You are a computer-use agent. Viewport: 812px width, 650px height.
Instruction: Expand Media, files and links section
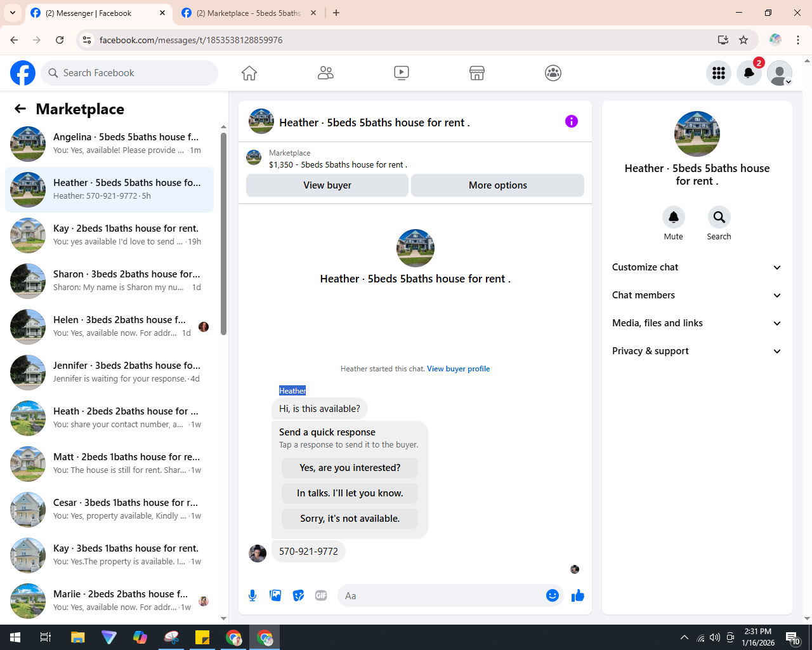(697, 323)
